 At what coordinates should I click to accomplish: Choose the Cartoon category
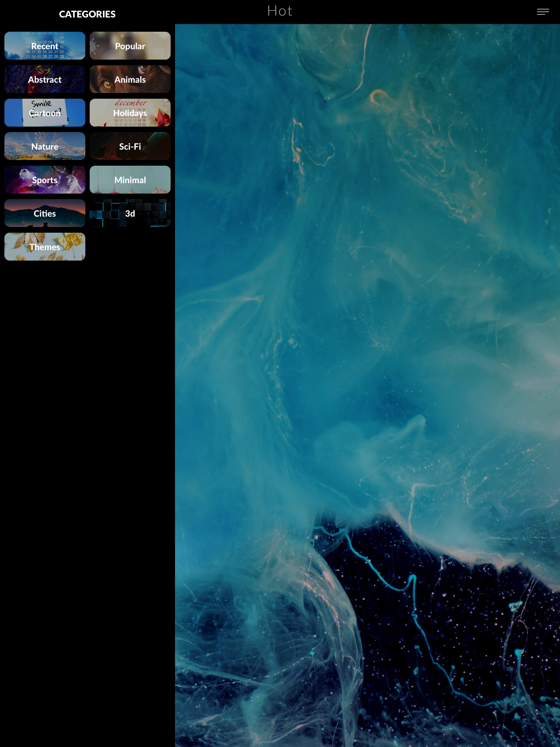(45, 112)
